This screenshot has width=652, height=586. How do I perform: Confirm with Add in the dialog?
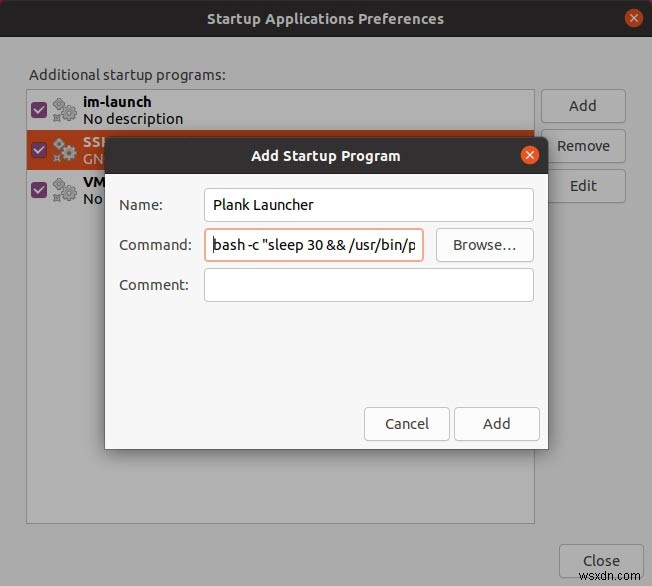[496, 424]
